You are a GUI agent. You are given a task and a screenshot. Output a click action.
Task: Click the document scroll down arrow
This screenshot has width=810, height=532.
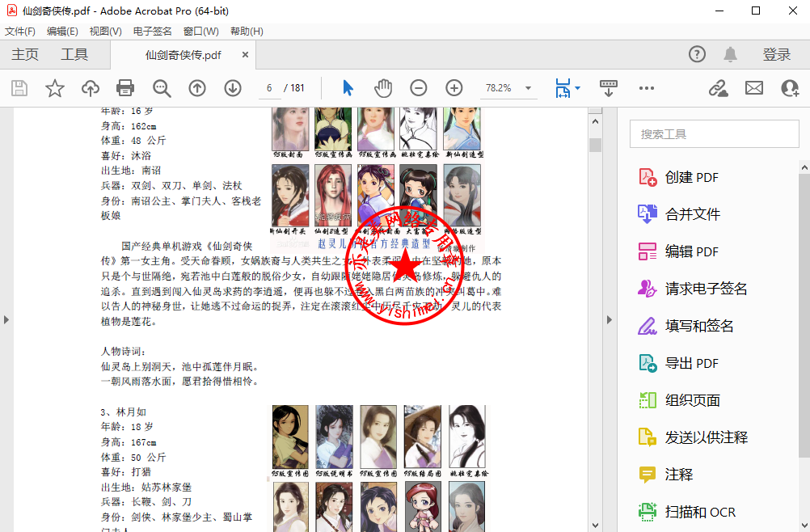[595, 525]
